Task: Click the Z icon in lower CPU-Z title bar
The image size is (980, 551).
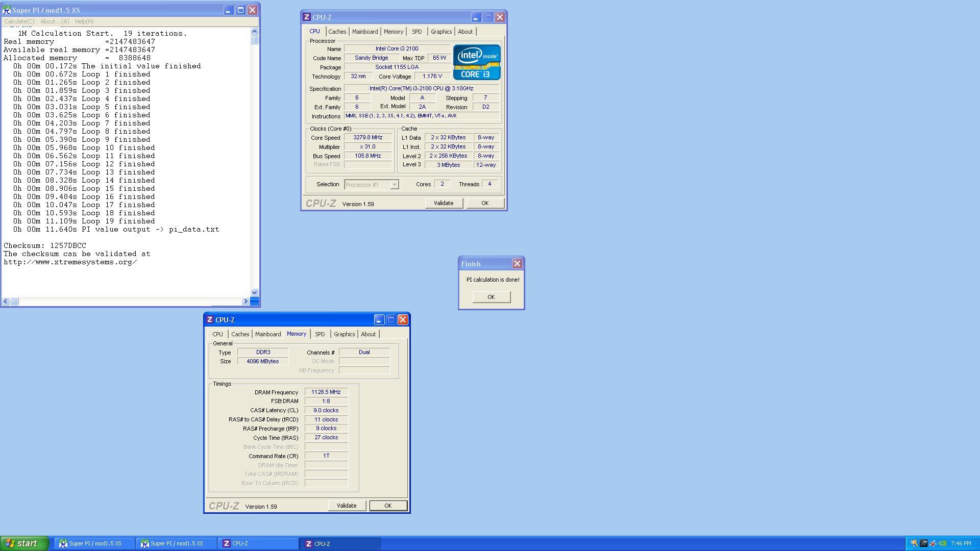Action: pos(210,319)
